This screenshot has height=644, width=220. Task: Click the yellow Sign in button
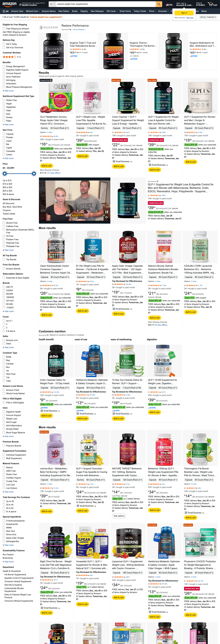pyautogui.click(x=184, y=13)
